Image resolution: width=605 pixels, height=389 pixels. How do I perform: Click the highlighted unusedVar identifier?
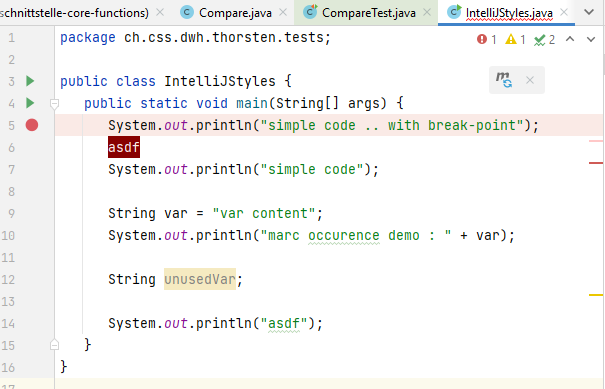200,279
